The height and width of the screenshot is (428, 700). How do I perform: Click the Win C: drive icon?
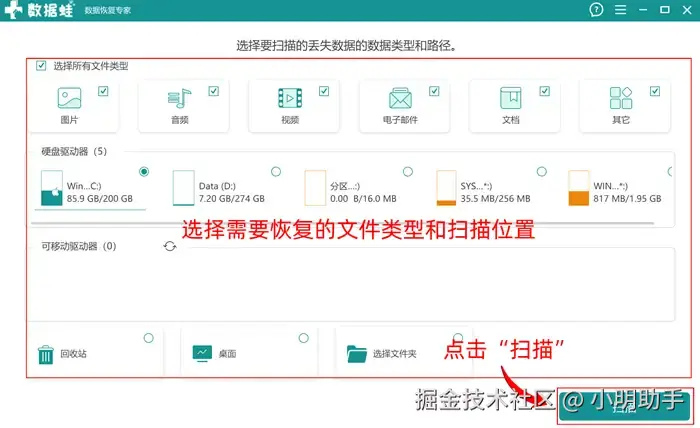tap(51, 188)
